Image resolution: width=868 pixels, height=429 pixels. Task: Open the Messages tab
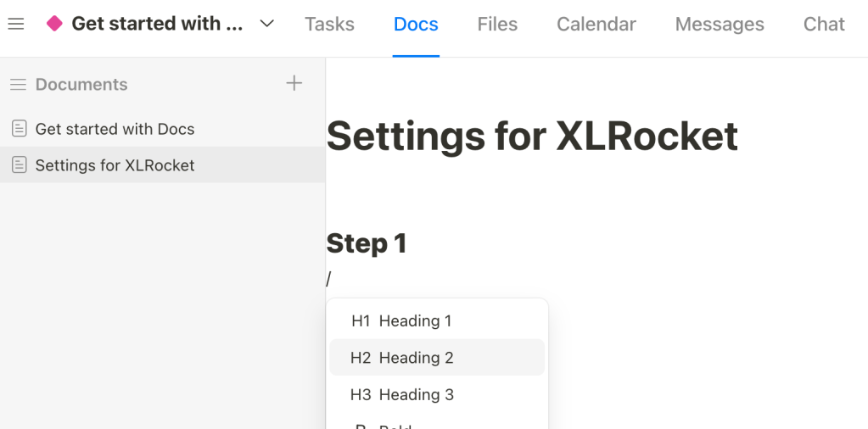(720, 25)
